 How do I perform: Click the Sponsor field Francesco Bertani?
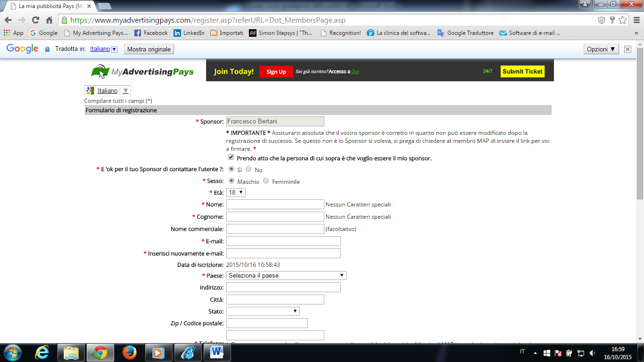[275, 121]
